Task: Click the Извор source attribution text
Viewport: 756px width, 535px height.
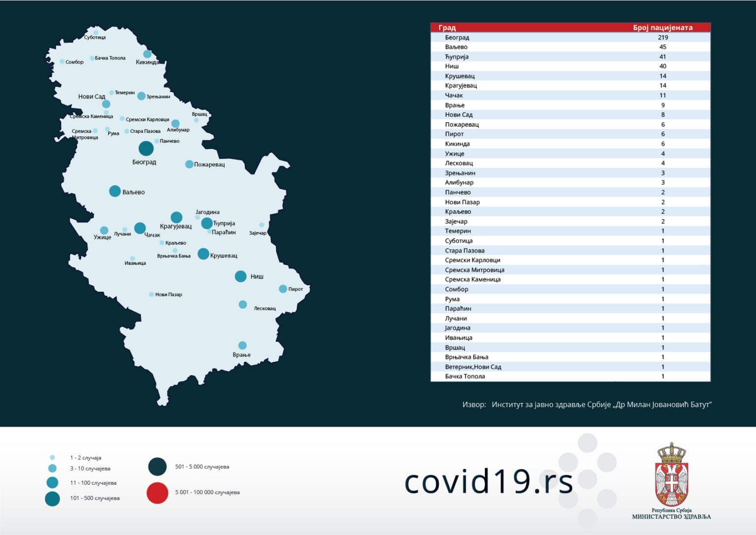Action: pyautogui.click(x=587, y=405)
